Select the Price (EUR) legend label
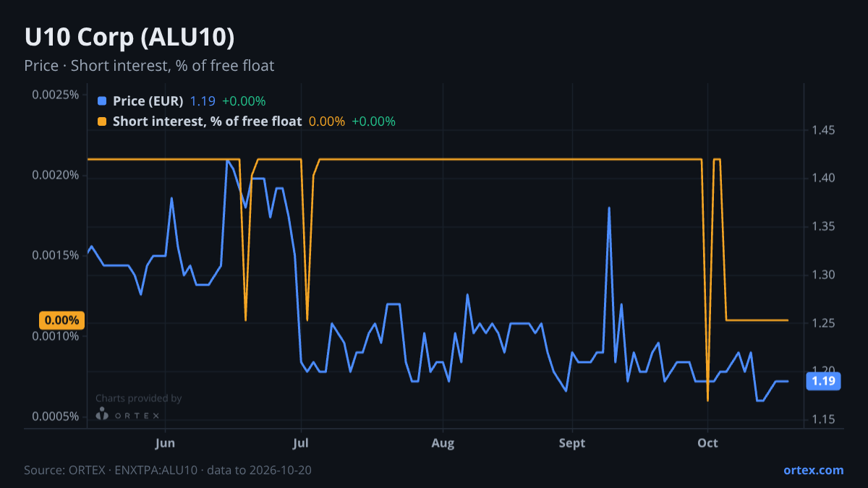Viewport: 868px width, 488px height. 148,101
